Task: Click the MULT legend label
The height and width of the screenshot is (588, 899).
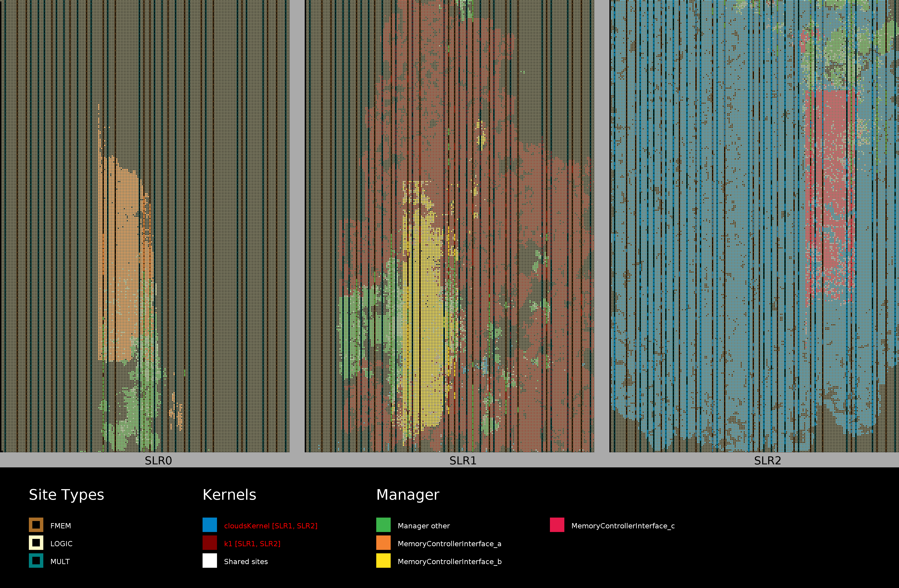Action: click(x=60, y=562)
